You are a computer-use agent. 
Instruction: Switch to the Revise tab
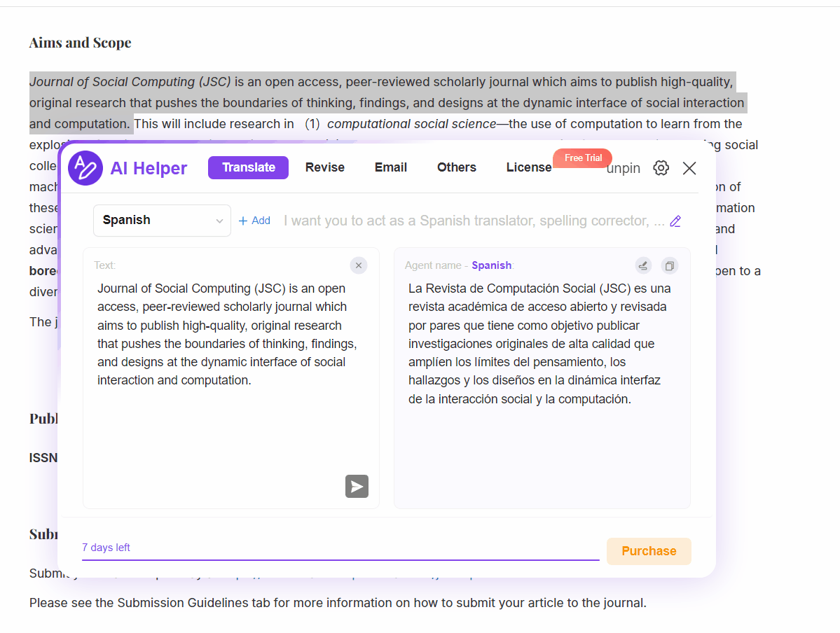point(324,167)
